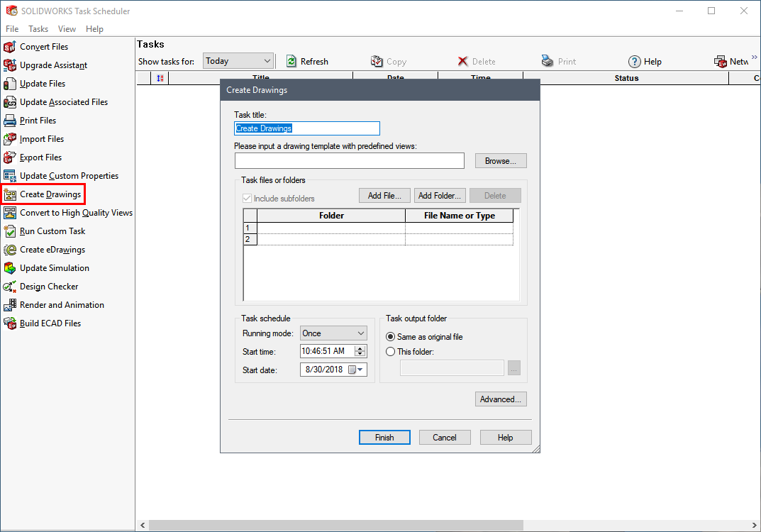Click the scroll left arrow
This screenshot has width=761, height=532.
(143, 525)
